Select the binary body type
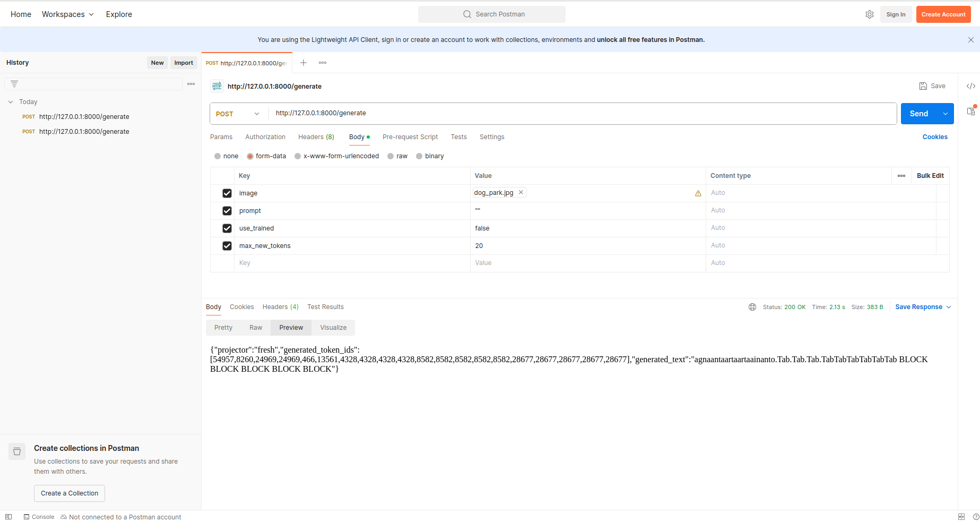Viewport: 980px width, 521px height. pos(419,156)
